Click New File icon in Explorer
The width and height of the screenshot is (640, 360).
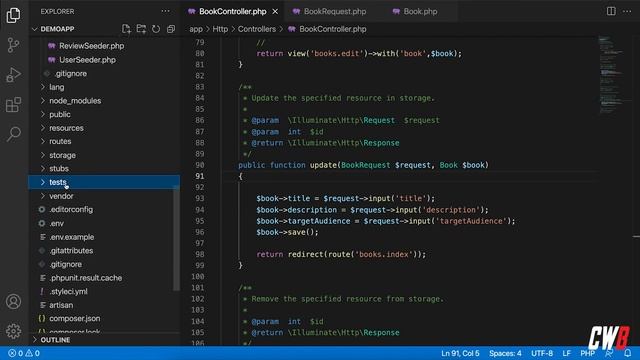126,29
